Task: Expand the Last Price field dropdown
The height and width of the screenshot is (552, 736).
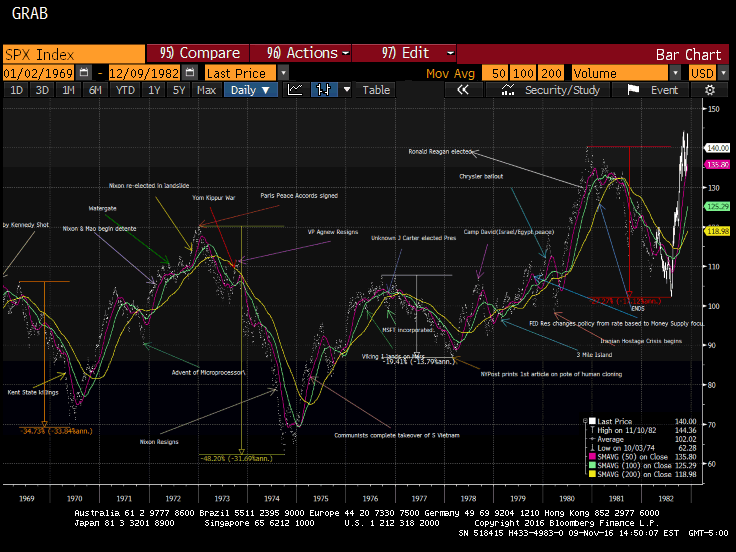Action: tap(283, 73)
